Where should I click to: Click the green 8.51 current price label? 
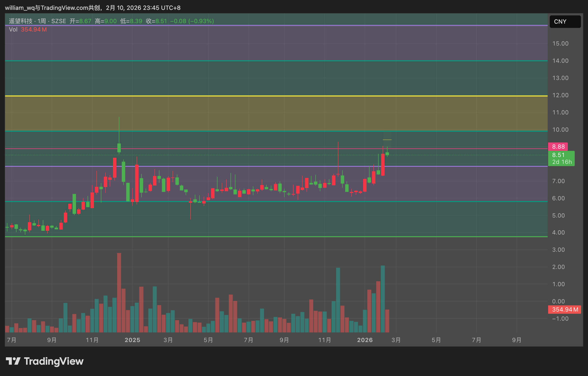tap(561, 158)
